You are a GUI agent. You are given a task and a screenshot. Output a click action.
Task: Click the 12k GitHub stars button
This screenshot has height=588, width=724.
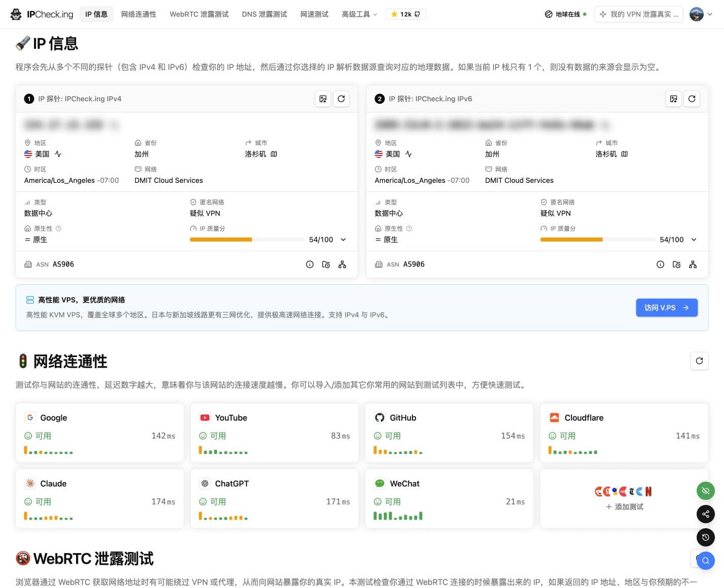(x=405, y=14)
